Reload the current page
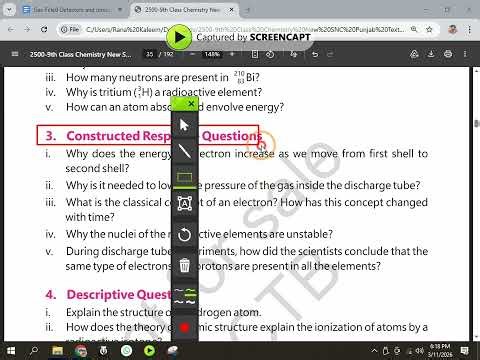 click(x=44, y=29)
